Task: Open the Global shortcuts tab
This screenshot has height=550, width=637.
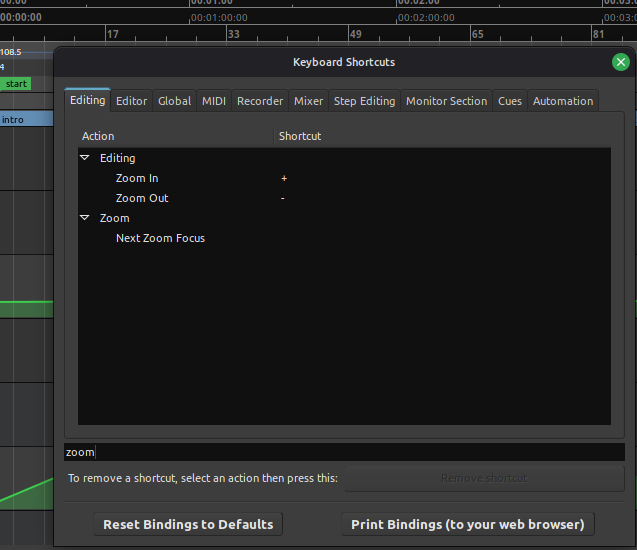Action: pos(174,101)
